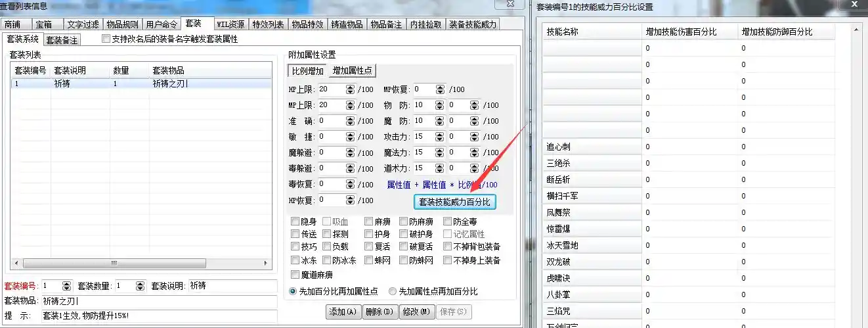Image resolution: width=868 pixels, height=328 pixels.
Task: Click the horizontal scrollbar of 套装列表
Action: (141, 263)
